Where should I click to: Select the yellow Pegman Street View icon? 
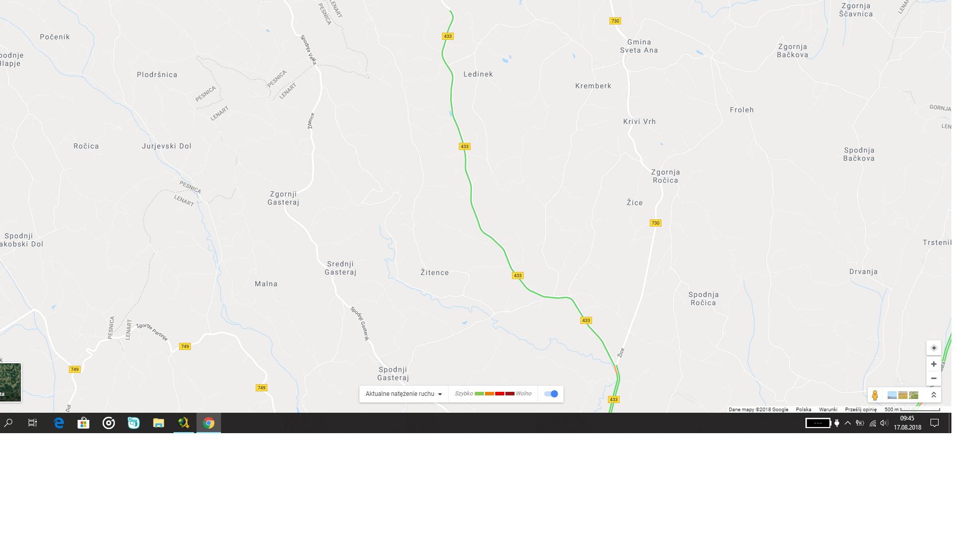coord(875,395)
